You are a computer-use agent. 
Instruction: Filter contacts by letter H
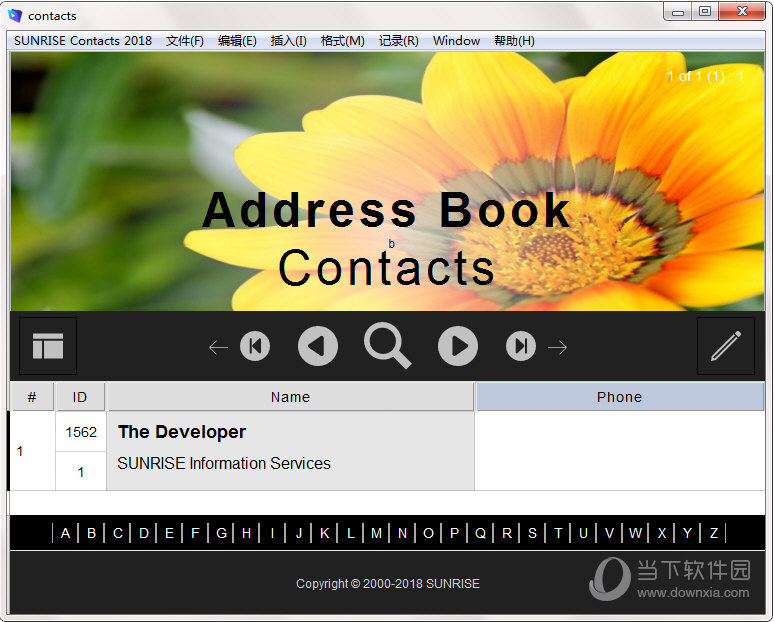point(247,533)
